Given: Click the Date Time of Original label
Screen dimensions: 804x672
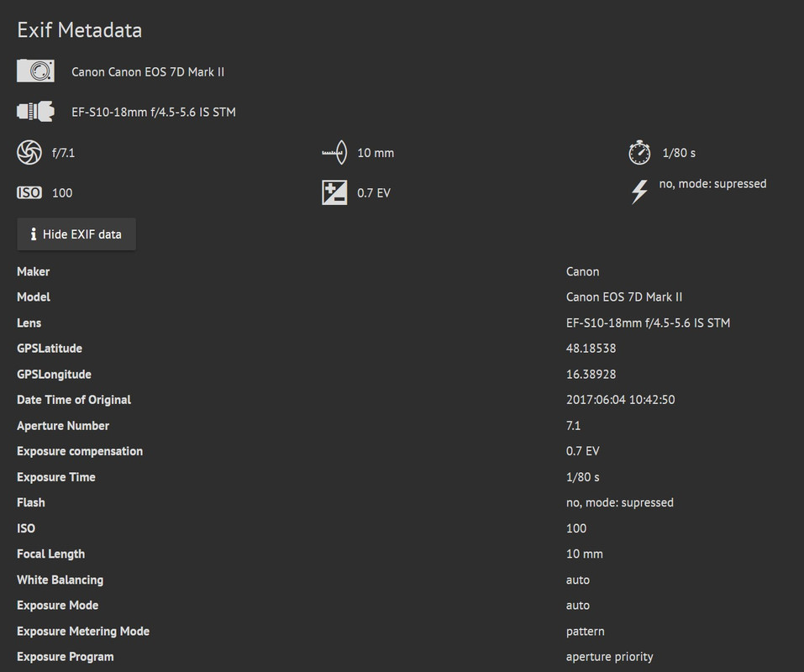Looking at the screenshot, I should 74,400.
